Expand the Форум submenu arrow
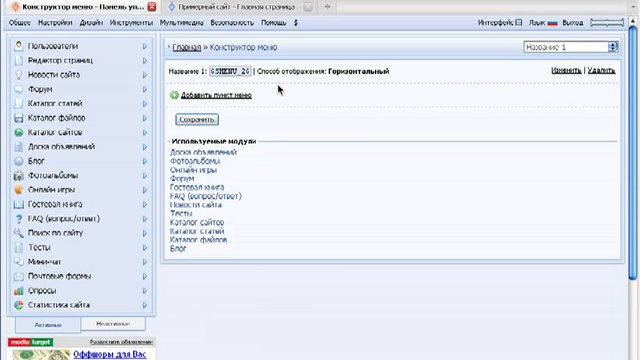Viewport: 640px width, 360px height. [145, 89]
